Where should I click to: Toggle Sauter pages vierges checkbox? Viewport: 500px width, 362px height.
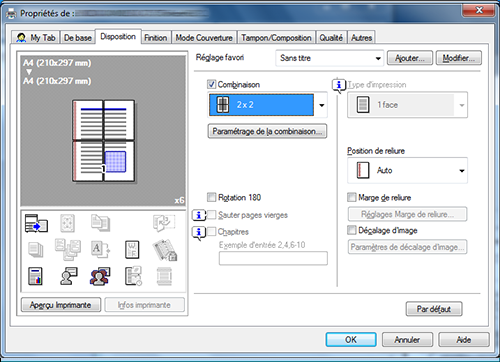(x=211, y=215)
